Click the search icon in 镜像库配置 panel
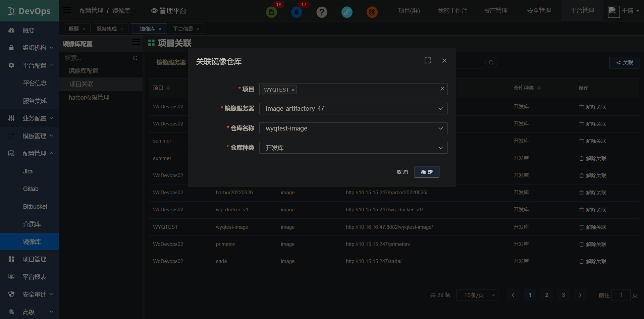Image resolution: width=644 pixels, height=319 pixels. click(x=135, y=58)
